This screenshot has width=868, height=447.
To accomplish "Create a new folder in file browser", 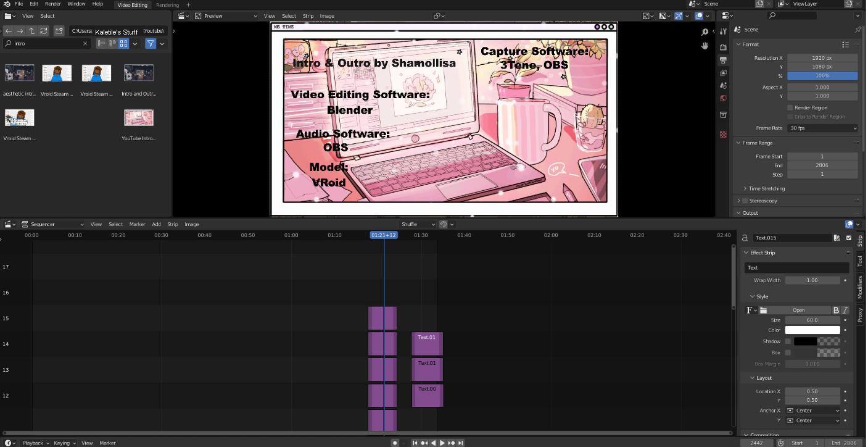I will pos(59,31).
